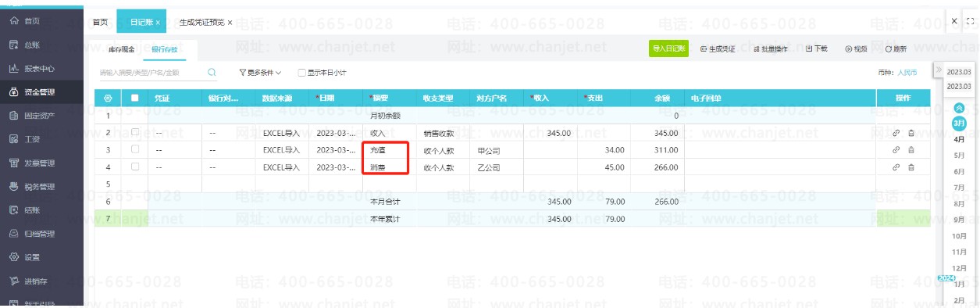Click the search magnifier icon
This screenshot has height=308, width=980.
212,72
